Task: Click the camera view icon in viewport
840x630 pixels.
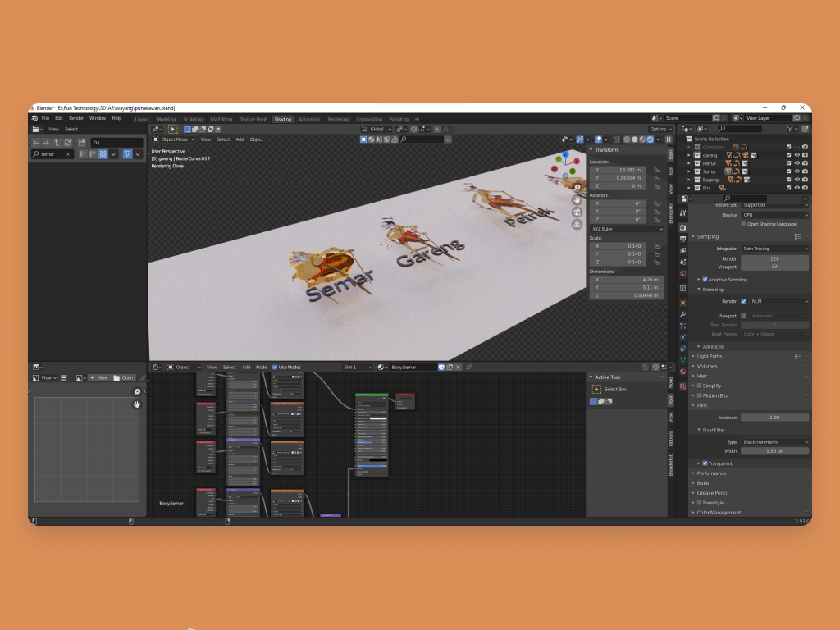Action: [577, 212]
